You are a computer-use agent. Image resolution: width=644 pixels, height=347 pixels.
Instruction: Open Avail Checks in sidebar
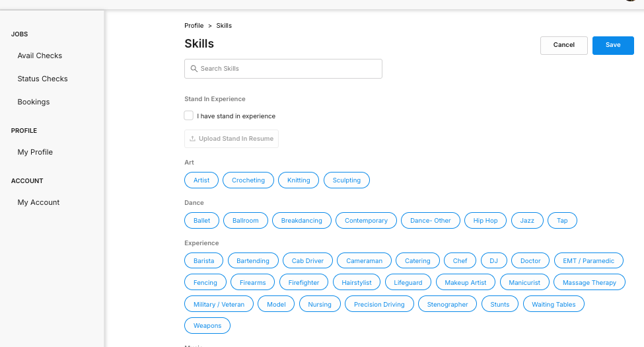point(40,56)
